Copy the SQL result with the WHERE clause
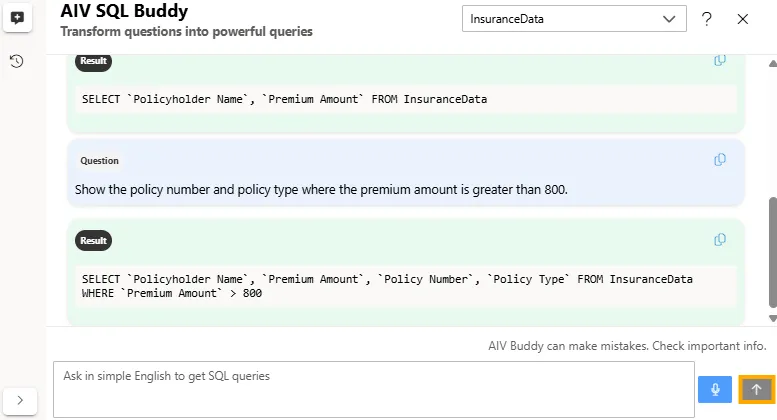 [x=720, y=240]
